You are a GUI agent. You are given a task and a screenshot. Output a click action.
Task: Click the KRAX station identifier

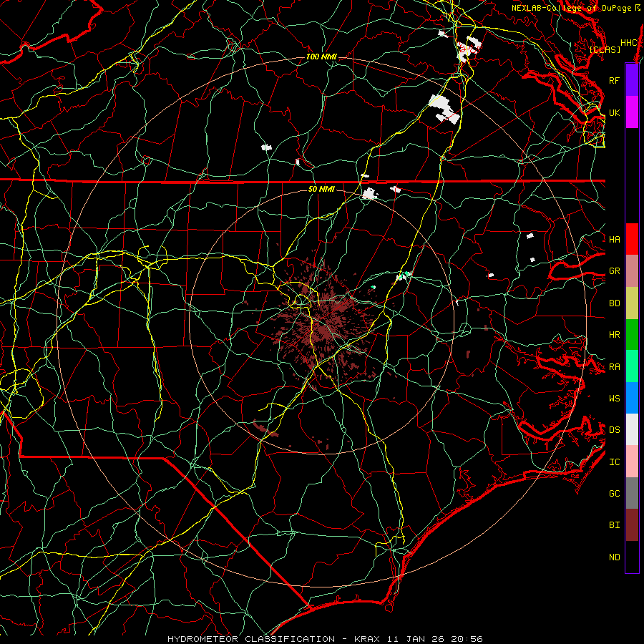point(367,639)
